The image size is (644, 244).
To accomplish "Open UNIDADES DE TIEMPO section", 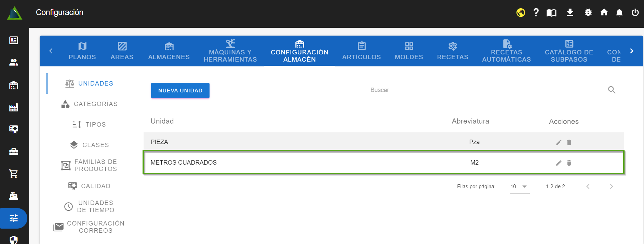I will tap(90, 206).
